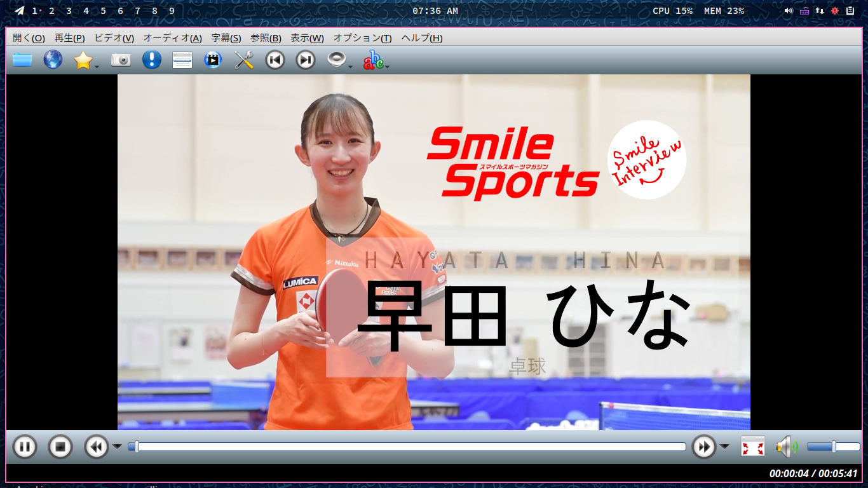Click the paper plane launcher icon

point(20,11)
